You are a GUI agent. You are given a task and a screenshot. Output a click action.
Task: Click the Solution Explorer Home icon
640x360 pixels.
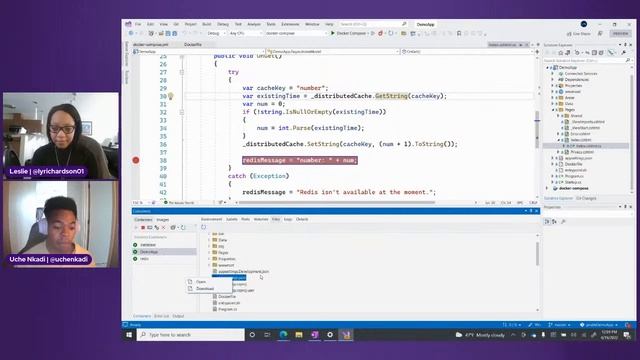pyautogui.click(x=561, y=53)
